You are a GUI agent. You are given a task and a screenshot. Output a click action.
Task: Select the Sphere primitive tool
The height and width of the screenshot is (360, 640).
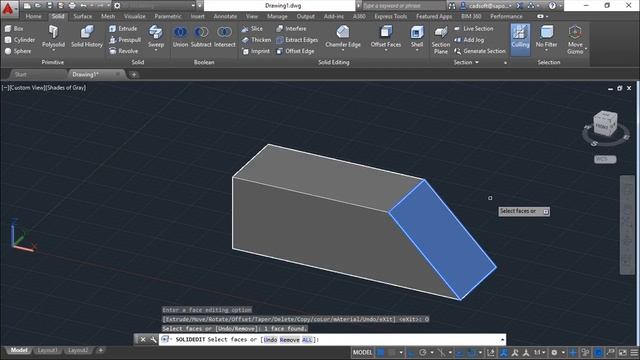(18, 51)
